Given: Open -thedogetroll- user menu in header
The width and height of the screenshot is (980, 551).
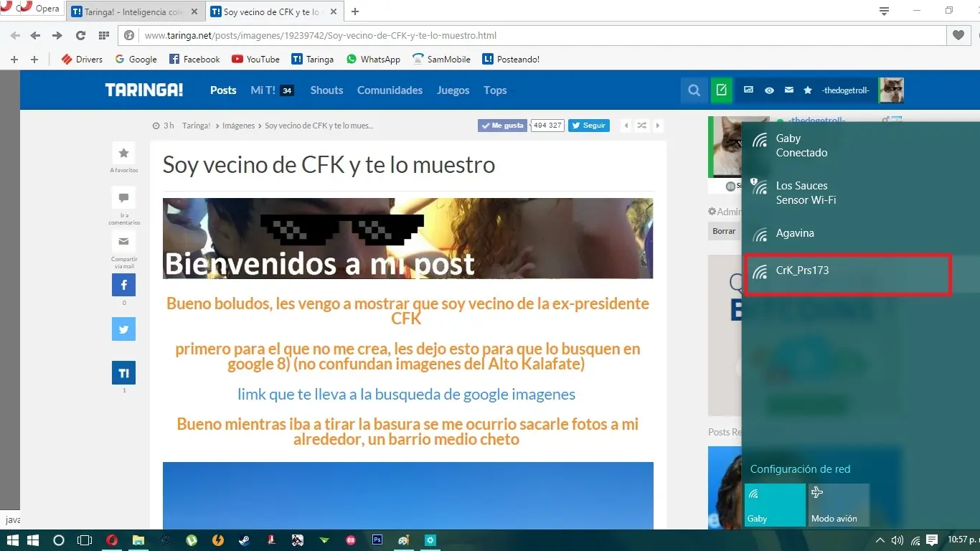Looking at the screenshot, I should (x=846, y=90).
